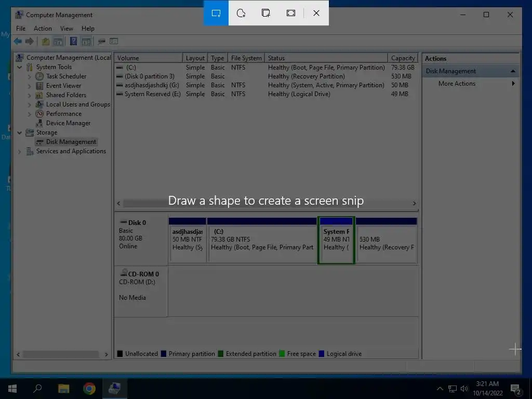This screenshot has width=532, height=399.
Task: Select the CD-ROM 0 label block
Action: click(x=141, y=291)
